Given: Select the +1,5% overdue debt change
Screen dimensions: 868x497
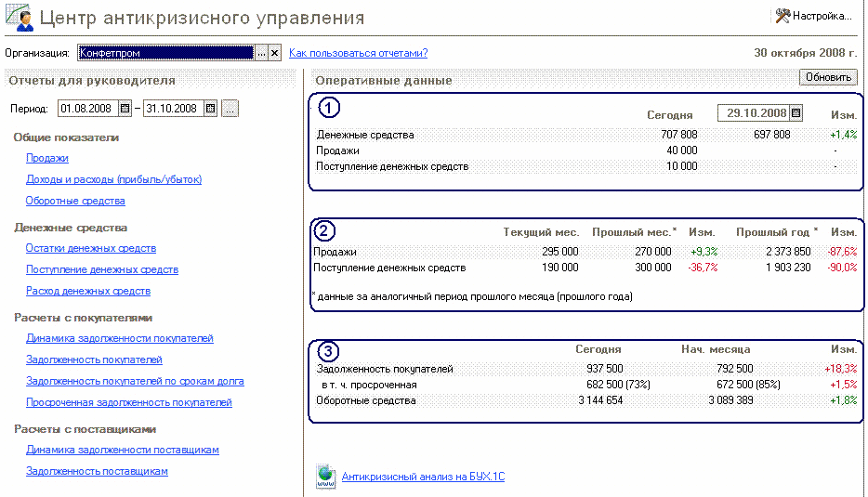Looking at the screenshot, I should pos(844,385).
